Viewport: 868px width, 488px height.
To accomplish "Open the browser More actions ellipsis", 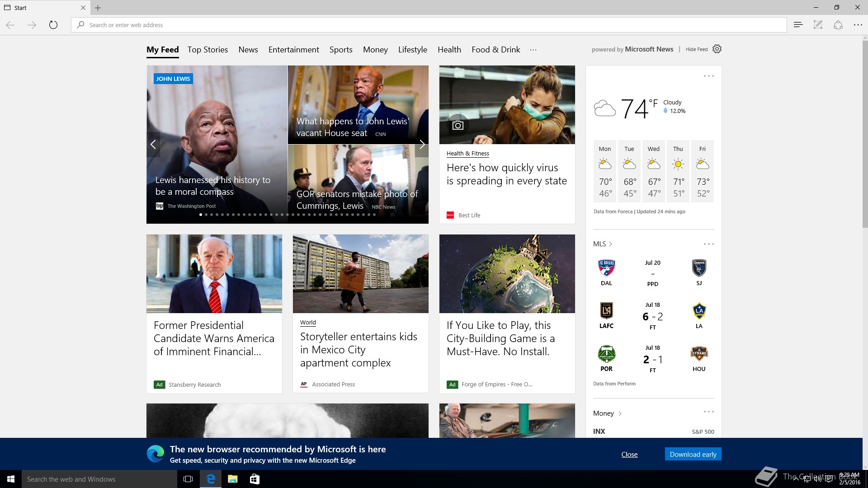I will tap(858, 25).
